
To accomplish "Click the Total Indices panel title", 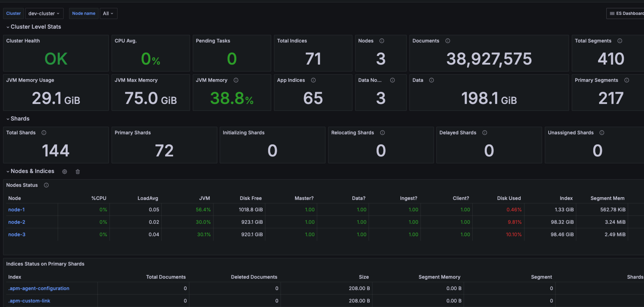I will click(292, 41).
